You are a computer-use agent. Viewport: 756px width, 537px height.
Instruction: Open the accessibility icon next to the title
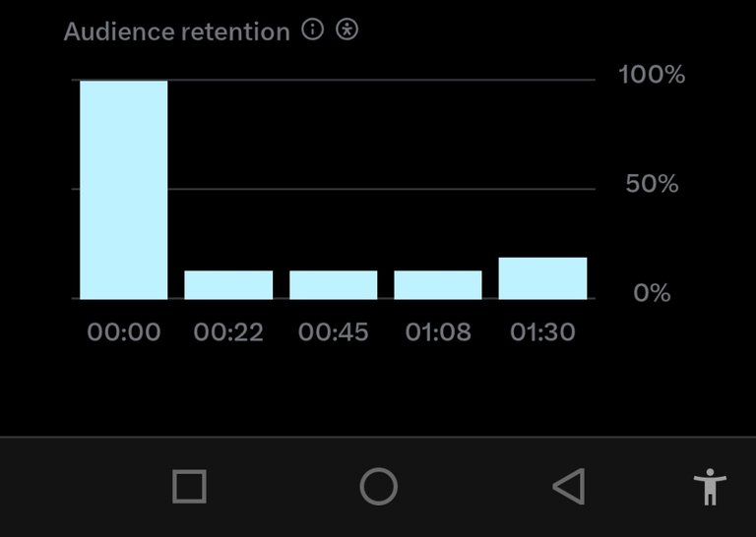[347, 30]
